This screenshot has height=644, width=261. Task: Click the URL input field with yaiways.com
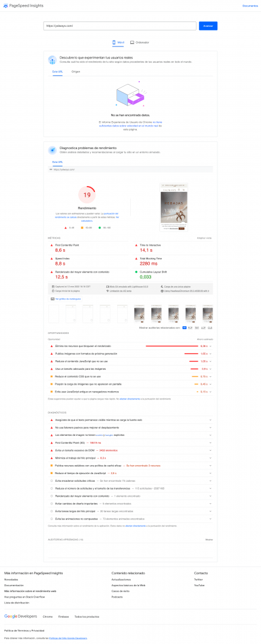(120, 26)
